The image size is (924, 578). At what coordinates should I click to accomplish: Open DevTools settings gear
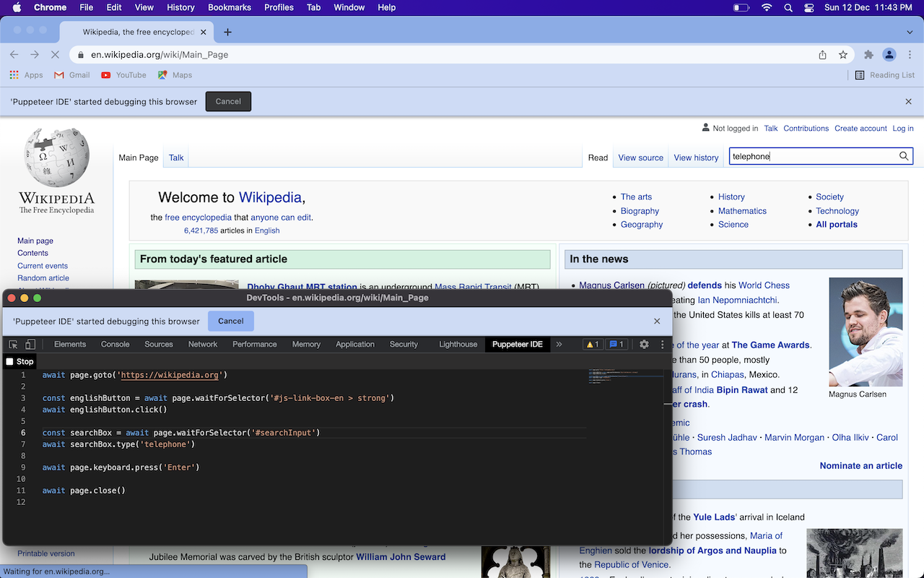[x=644, y=345]
